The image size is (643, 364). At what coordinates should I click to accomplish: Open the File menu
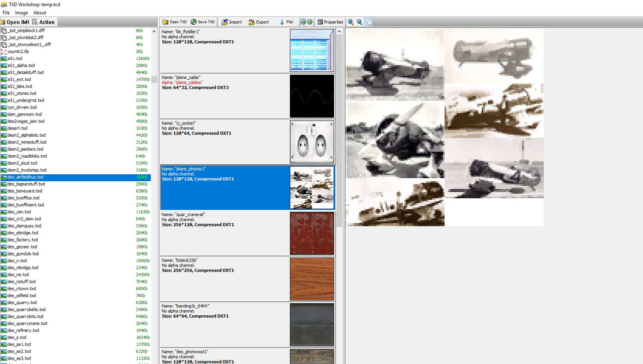6,13
